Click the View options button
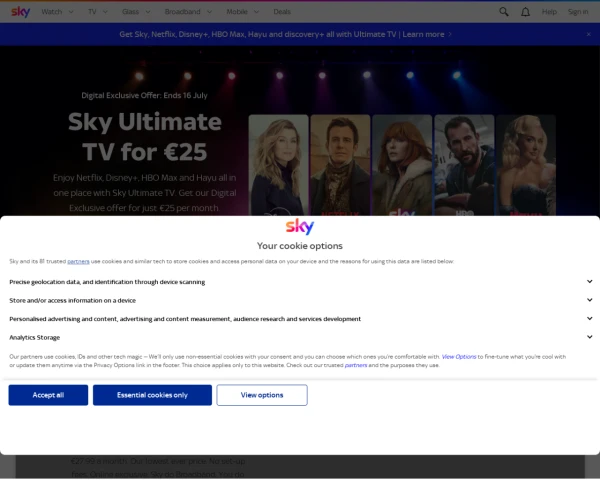This screenshot has width=600, height=480. tap(262, 395)
